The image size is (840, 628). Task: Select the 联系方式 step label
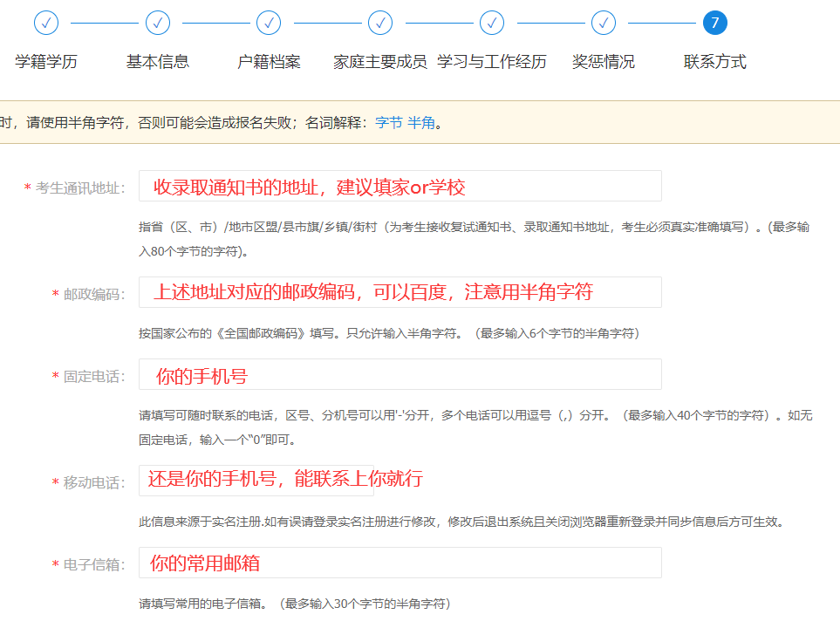click(714, 61)
